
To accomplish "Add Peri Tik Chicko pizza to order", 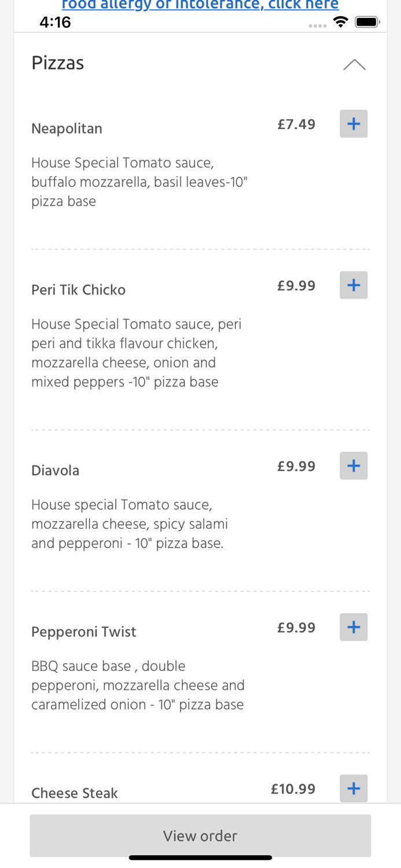I will [x=354, y=285].
